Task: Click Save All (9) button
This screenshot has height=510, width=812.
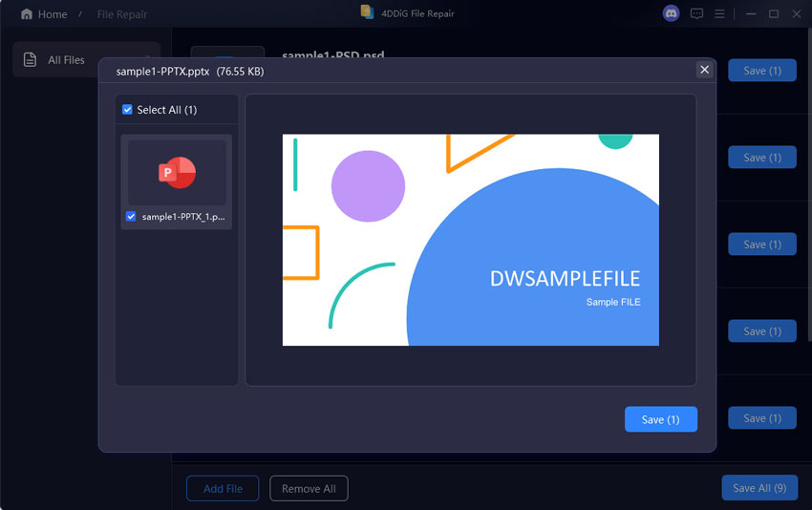Action: point(759,488)
